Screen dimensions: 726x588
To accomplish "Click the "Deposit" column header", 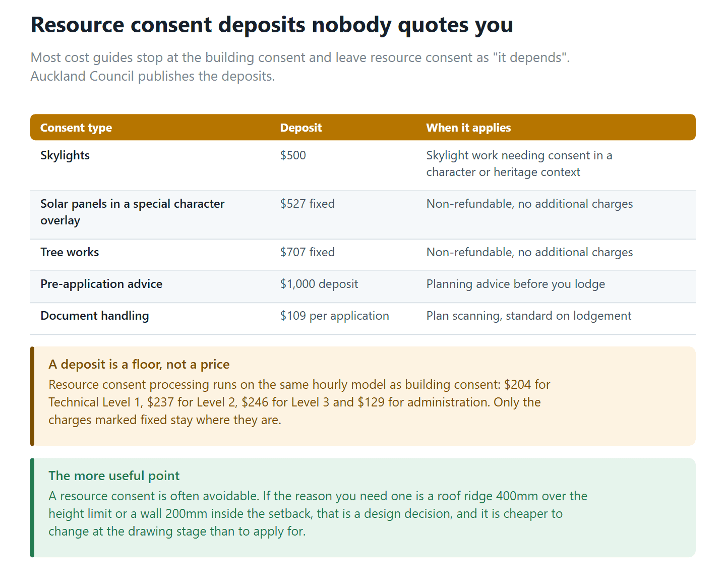I will tap(301, 128).
